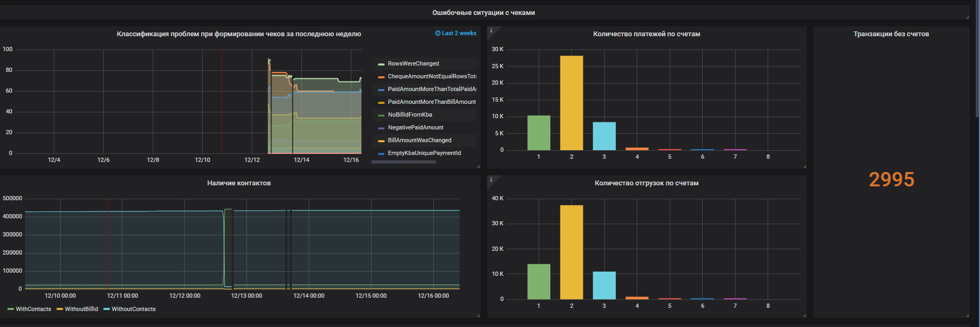Click orange bar 4 in Количество платежей chart
Viewport: 980px width, 327px height.
[x=637, y=149]
